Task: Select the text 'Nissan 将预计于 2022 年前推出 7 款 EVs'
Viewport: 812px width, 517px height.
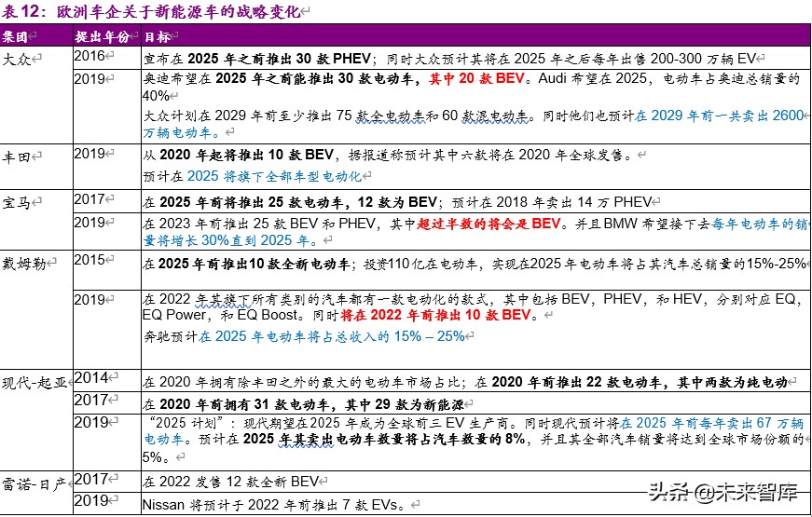Action: 270,505
